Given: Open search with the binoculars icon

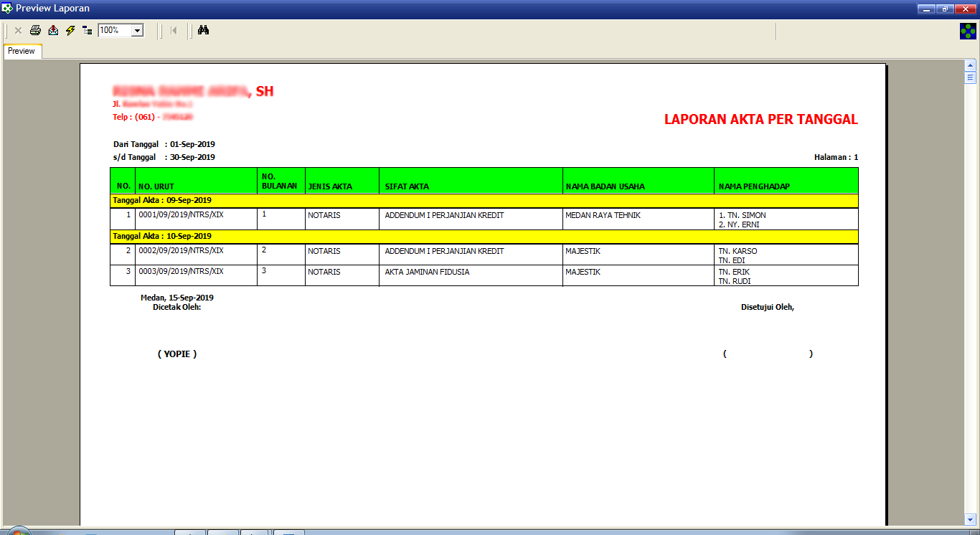Looking at the screenshot, I should tap(203, 30).
